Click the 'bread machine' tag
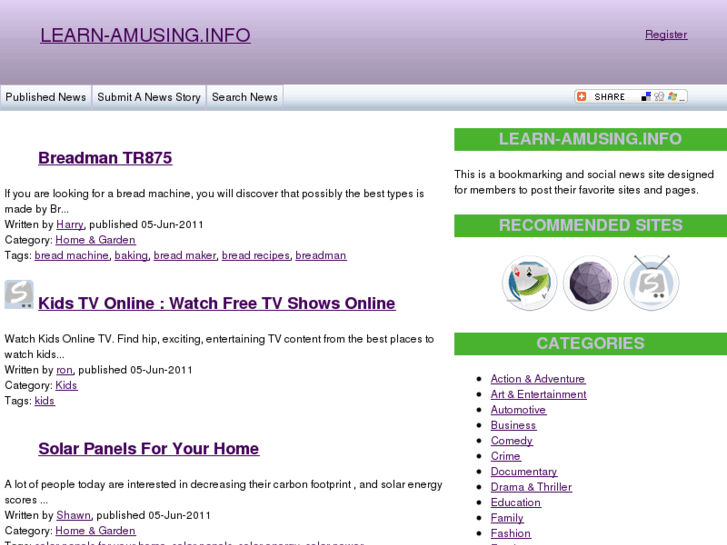The width and height of the screenshot is (727, 545). 71,256
